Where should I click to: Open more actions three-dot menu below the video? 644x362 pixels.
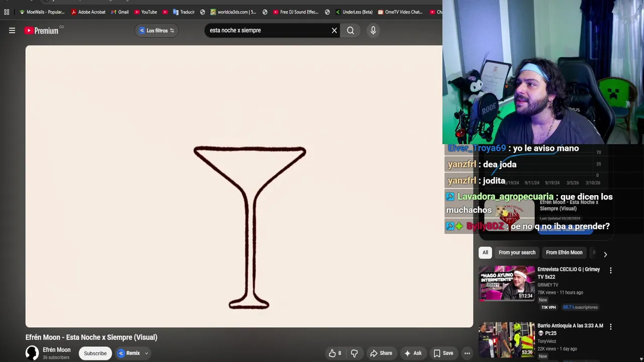tap(467, 353)
